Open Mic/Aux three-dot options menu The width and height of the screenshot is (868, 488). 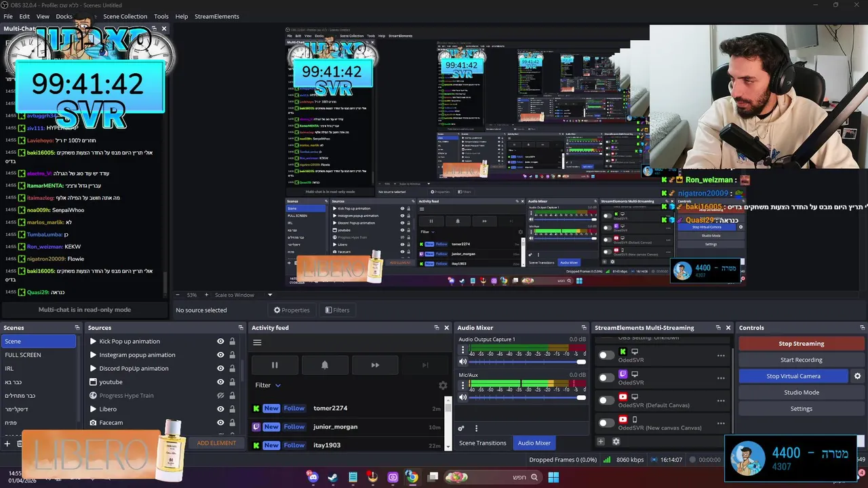point(463,386)
